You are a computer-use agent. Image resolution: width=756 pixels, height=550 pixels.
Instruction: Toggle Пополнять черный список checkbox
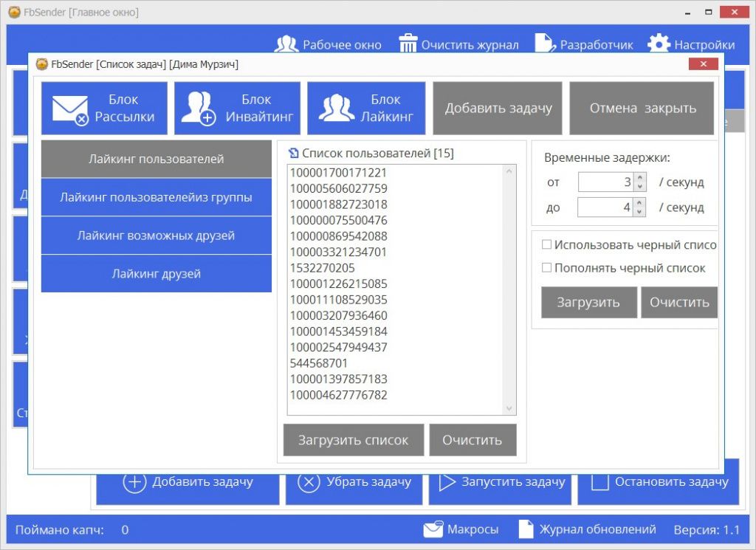point(546,267)
